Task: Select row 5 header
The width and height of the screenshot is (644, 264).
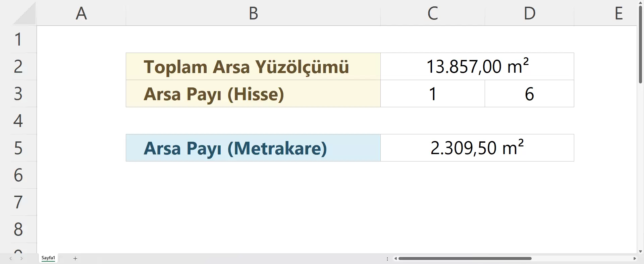Action: (18, 148)
